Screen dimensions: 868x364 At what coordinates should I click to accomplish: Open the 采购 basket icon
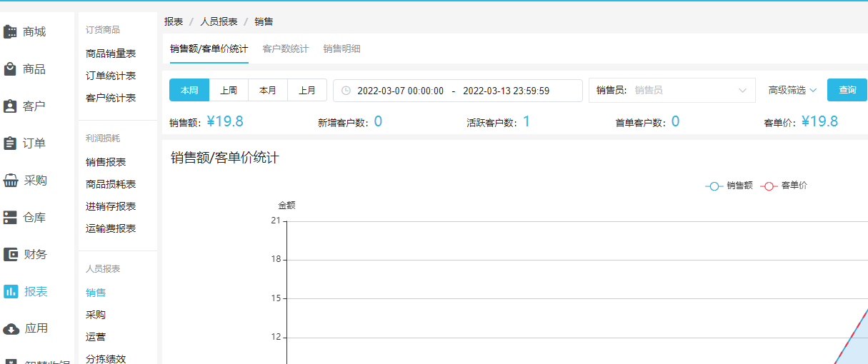(x=10, y=180)
